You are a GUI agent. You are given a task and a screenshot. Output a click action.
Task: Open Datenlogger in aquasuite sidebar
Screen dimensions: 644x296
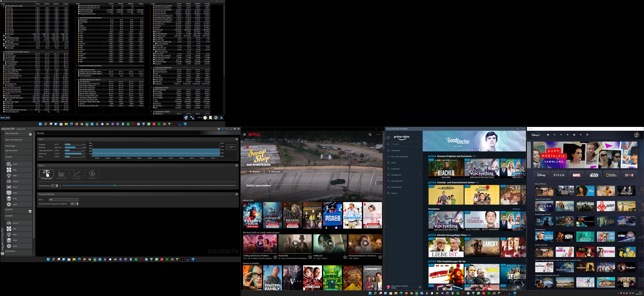click(x=18, y=146)
